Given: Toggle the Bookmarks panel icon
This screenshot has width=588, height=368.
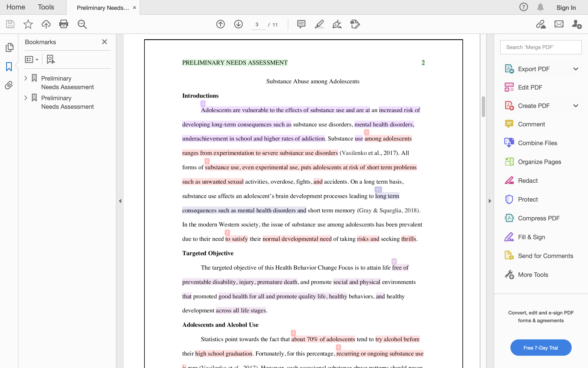Looking at the screenshot, I should (9, 66).
